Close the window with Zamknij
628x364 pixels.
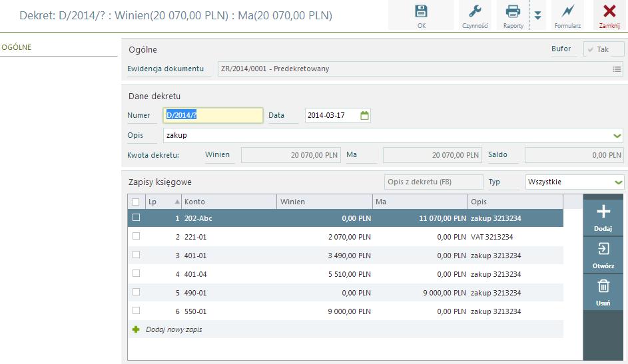click(609, 15)
